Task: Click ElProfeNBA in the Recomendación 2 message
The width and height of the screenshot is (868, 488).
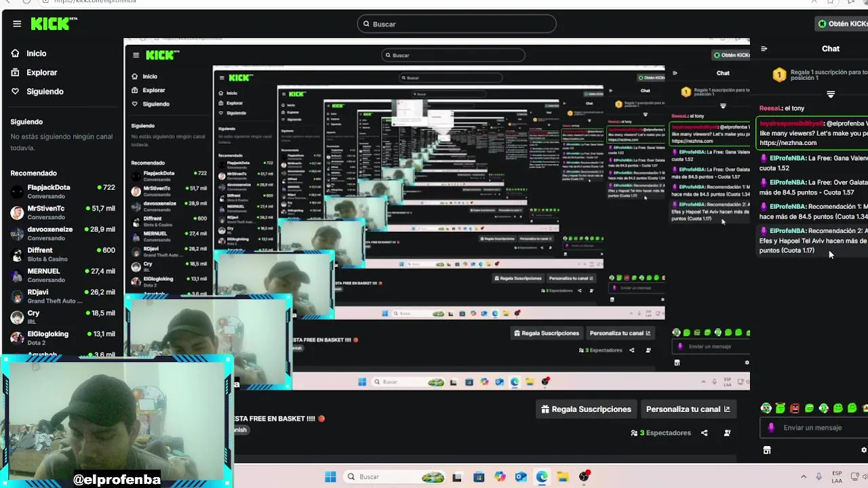Action: click(x=787, y=231)
